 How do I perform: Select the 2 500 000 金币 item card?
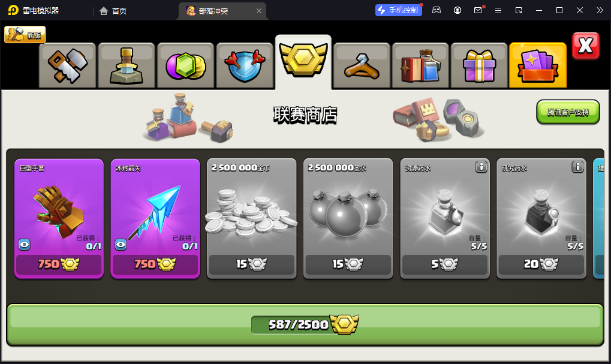click(251, 219)
